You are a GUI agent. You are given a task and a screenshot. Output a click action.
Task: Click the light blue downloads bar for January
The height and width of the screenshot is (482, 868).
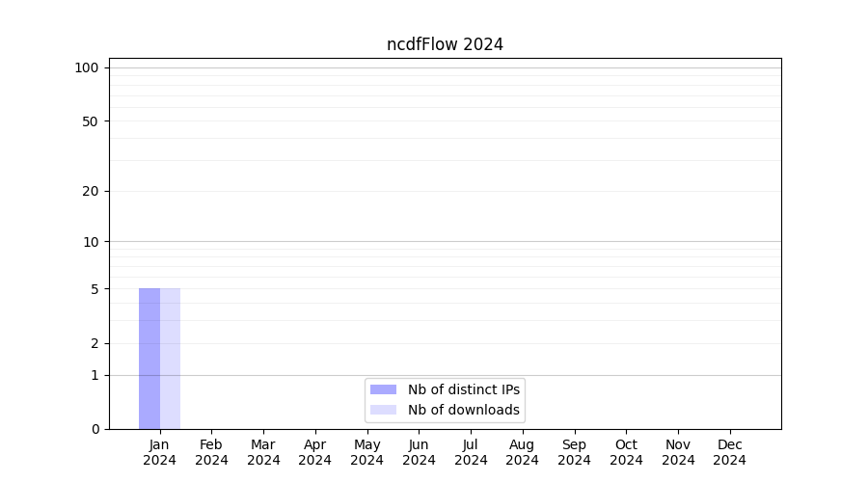tap(170, 359)
